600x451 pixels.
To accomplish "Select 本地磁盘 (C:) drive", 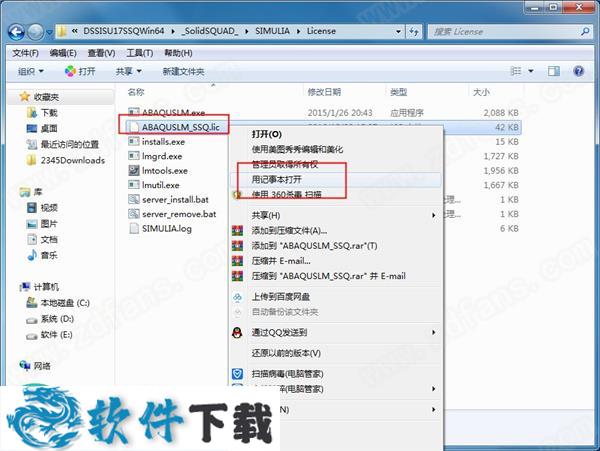I will (x=65, y=303).
